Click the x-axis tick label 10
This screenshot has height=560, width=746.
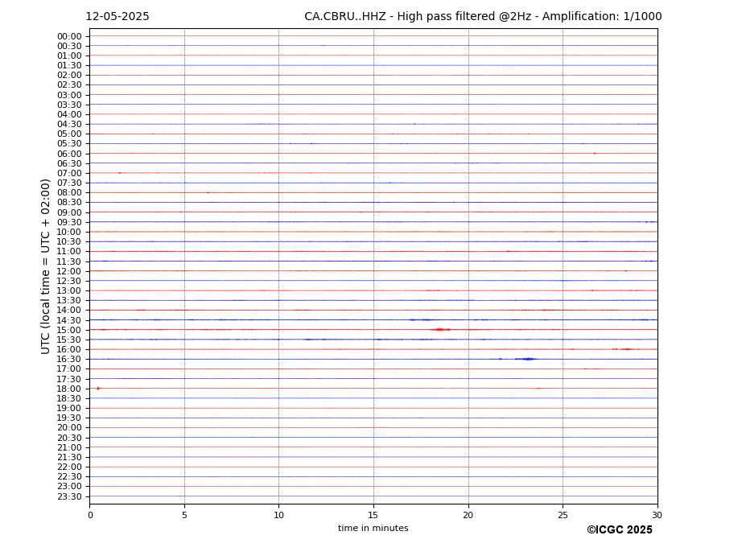coord(278,515)
